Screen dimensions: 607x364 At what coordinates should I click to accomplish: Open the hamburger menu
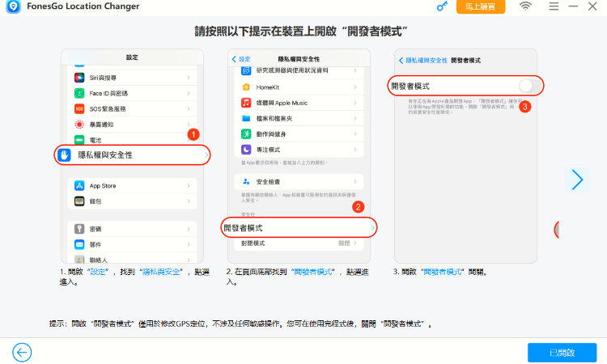(x=554, y=6)
